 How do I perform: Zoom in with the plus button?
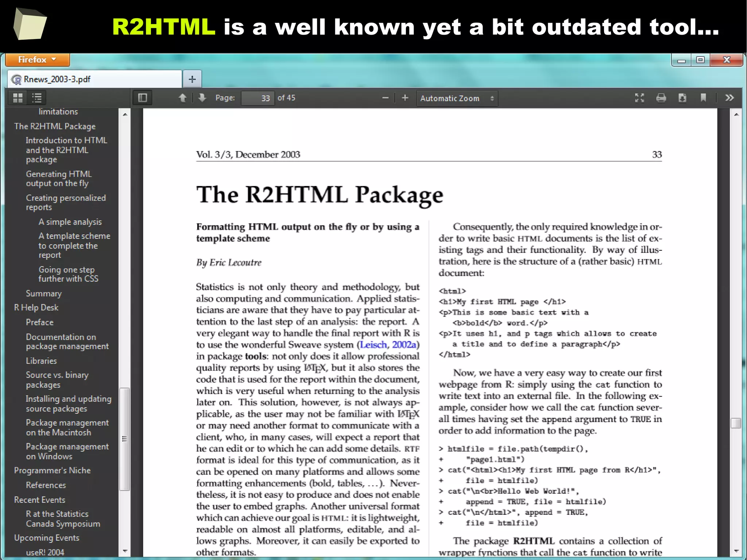[x=405, y=98]
